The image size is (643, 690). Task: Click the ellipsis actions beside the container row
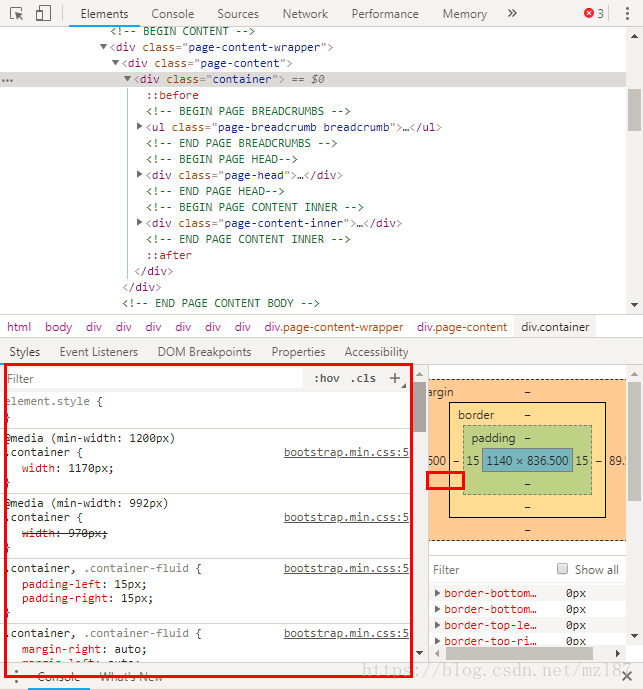click(7, 81)
